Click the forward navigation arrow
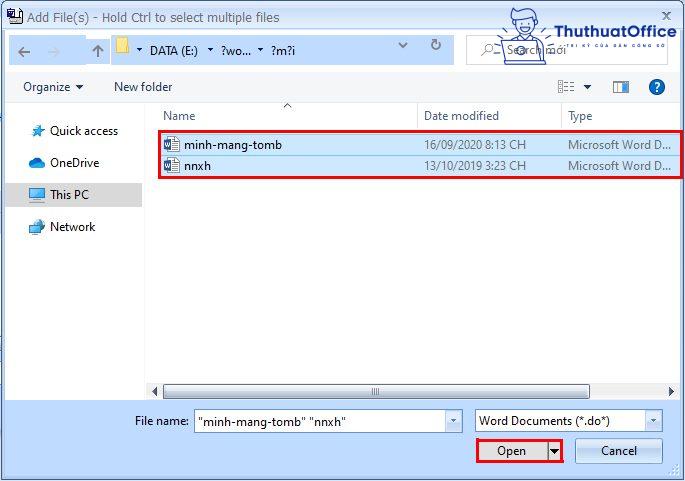 coord(53,52)
